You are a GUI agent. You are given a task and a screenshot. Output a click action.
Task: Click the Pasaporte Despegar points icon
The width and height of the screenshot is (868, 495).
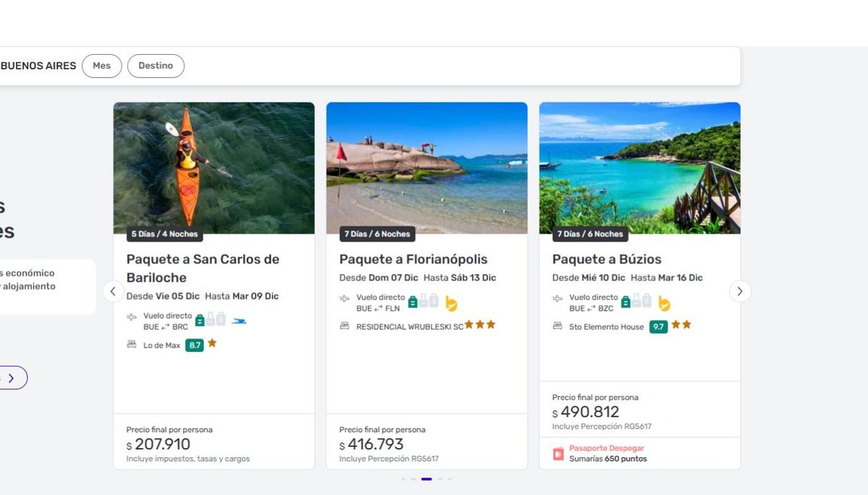tap(558, 454)
